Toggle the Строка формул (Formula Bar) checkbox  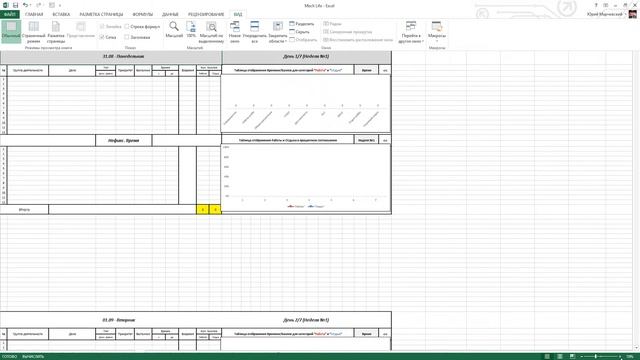127,27
